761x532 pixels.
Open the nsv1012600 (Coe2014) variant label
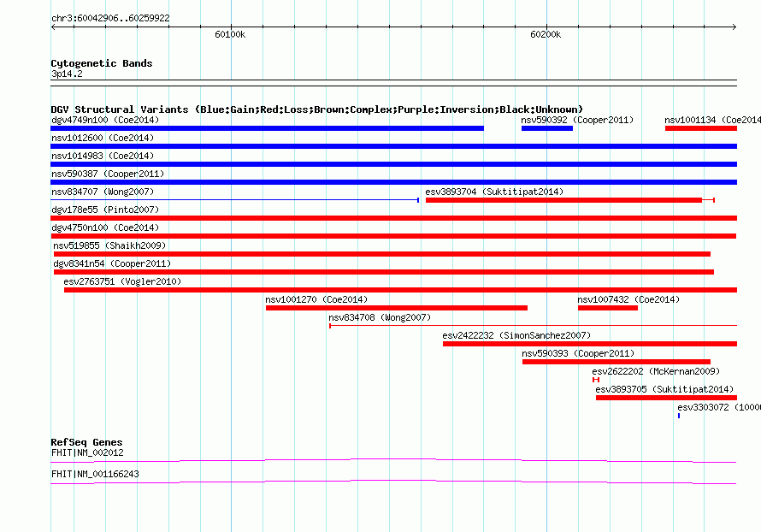(x=103, y=138)
